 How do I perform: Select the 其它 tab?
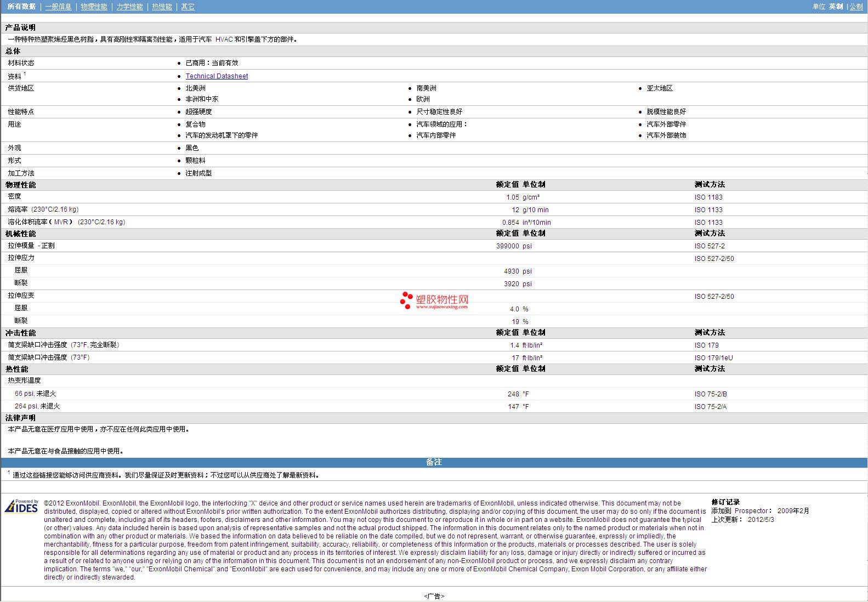188,7
